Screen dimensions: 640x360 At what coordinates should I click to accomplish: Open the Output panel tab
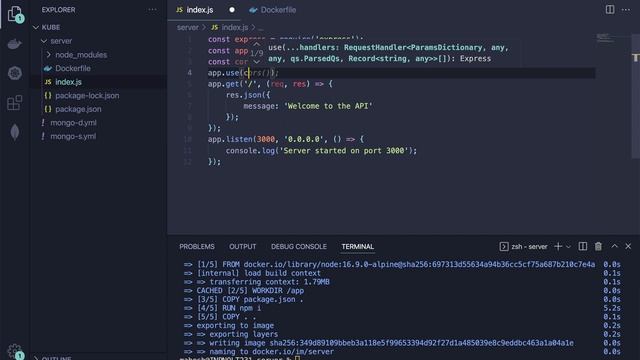(242, 247)
